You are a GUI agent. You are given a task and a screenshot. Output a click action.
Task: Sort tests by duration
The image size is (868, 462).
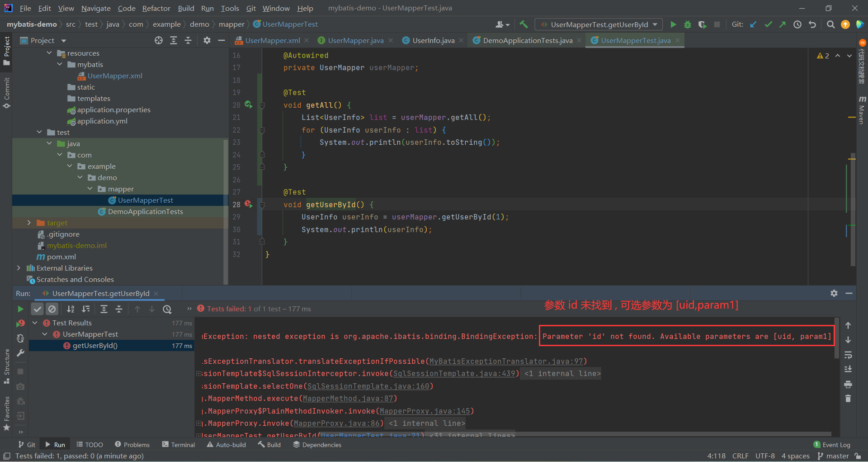coord(85,309)
